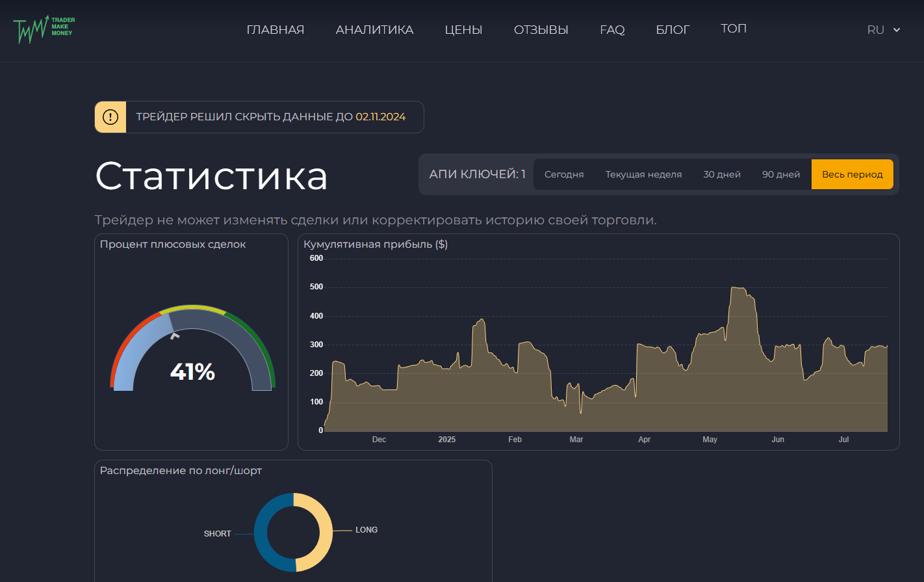Image resolution: width=924 pixels, height=582 pixels.
Task: Click the Trader Make Money logo
Action: (x=44, y=29)
